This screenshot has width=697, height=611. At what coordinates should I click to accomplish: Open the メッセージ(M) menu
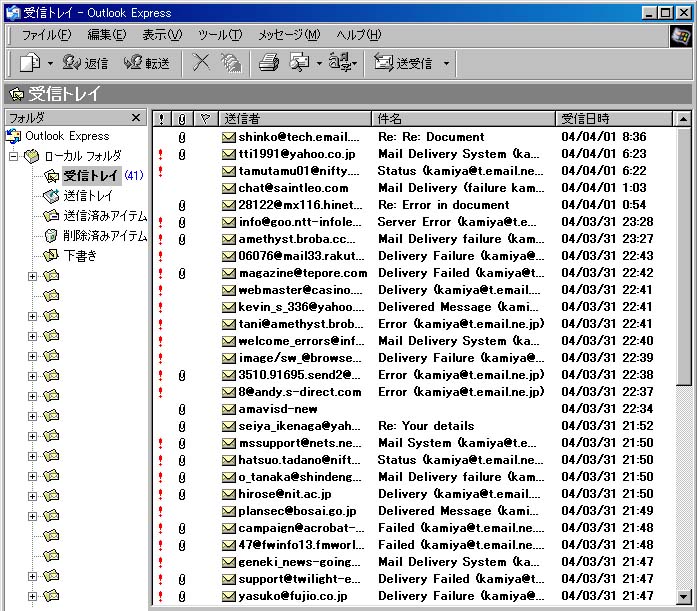click(x=289, y=35)
